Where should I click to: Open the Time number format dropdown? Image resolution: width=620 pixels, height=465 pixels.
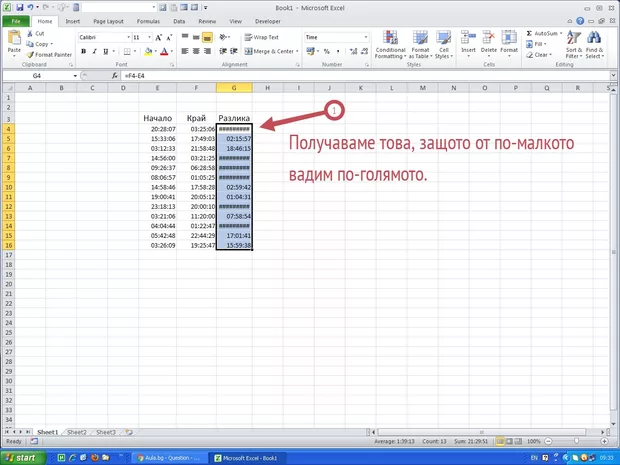[366, 37]
